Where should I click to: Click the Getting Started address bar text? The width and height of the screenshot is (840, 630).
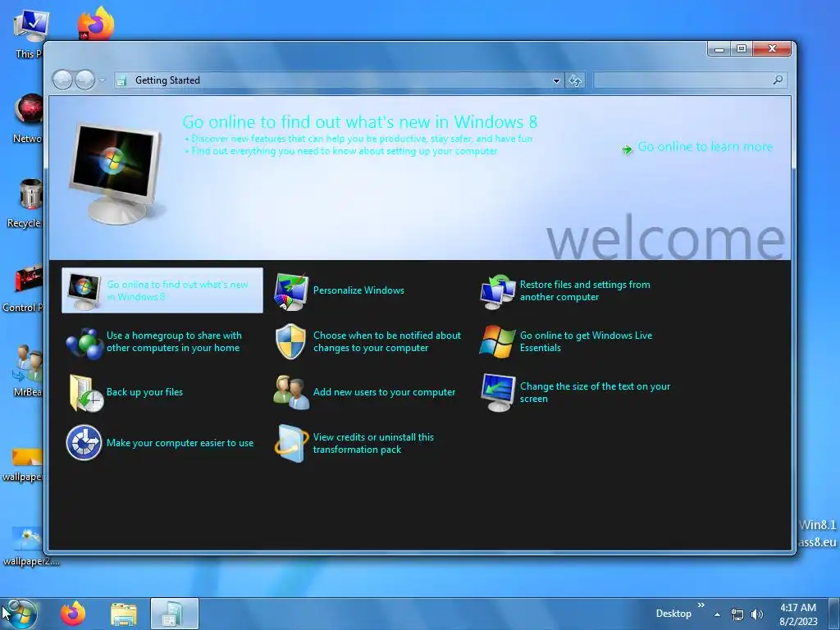point(167,80)
